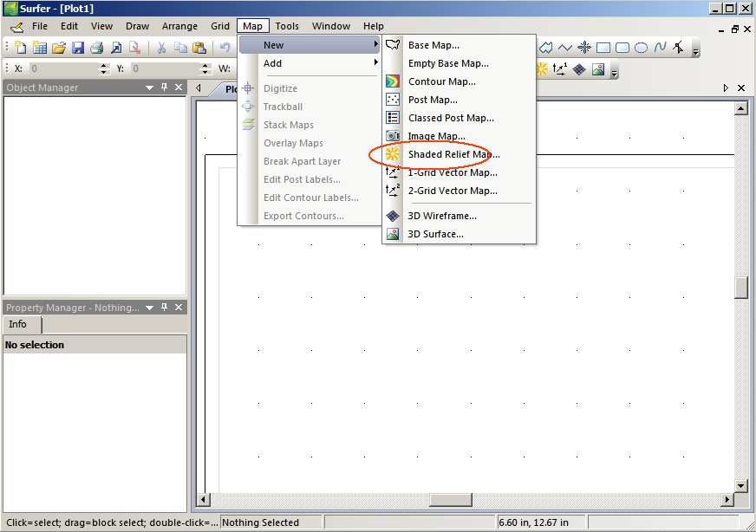
Task: Click the Import toolbar icon
Action: [x=116, y=48]
